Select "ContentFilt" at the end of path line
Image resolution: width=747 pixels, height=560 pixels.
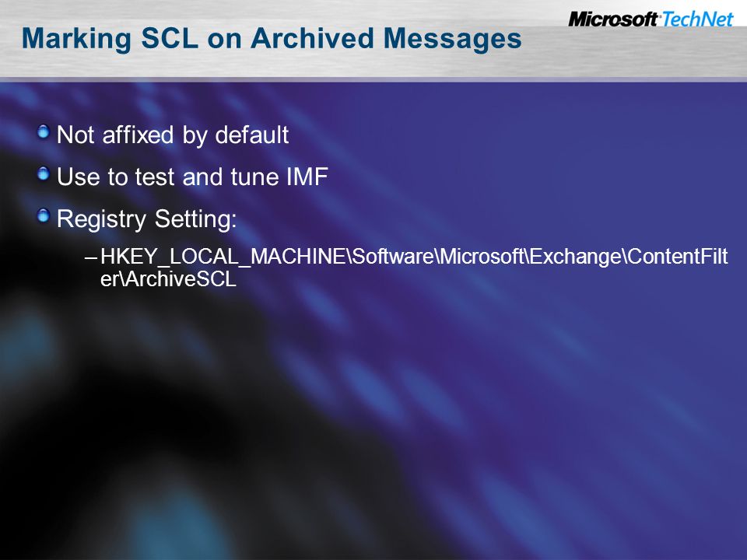[x=678, y=256]
